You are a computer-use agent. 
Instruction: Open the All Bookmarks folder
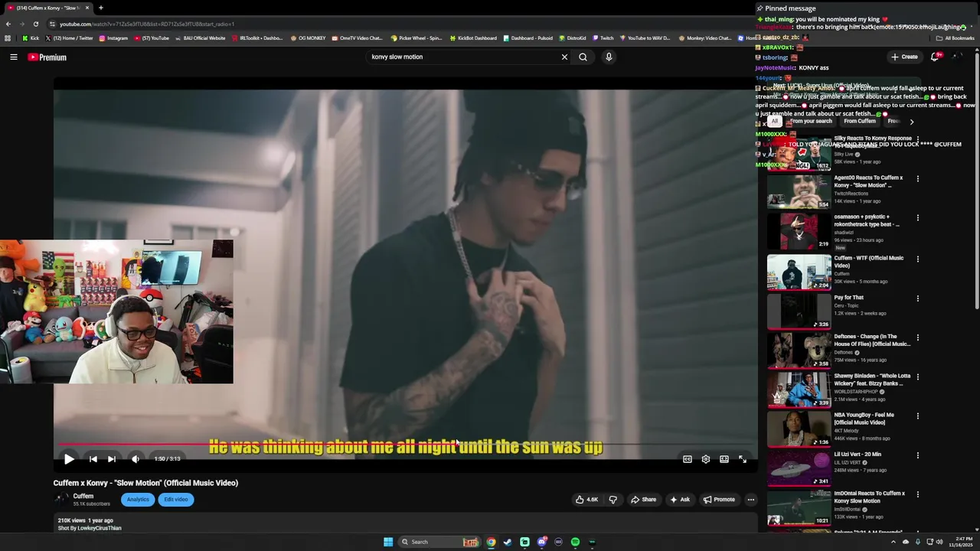pyautogui.click(x=955, y=37)
